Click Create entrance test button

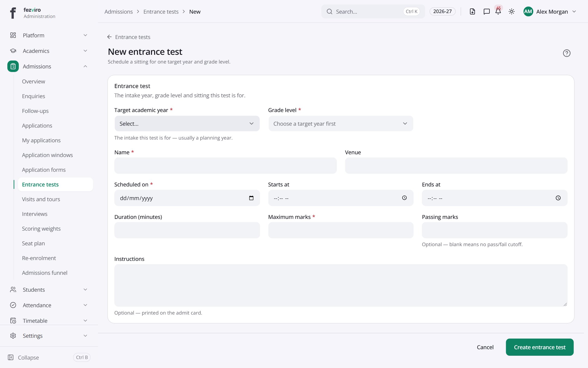[x=540, y=347]
